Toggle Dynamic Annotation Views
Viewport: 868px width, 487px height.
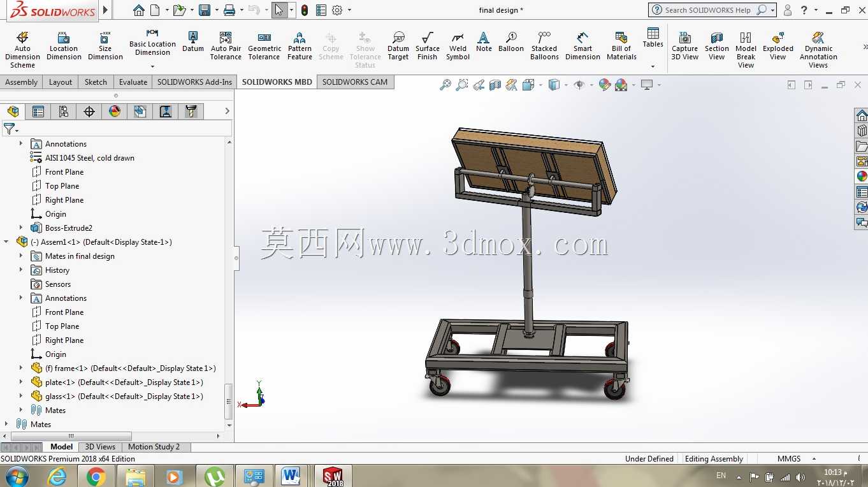click(818, 50)
